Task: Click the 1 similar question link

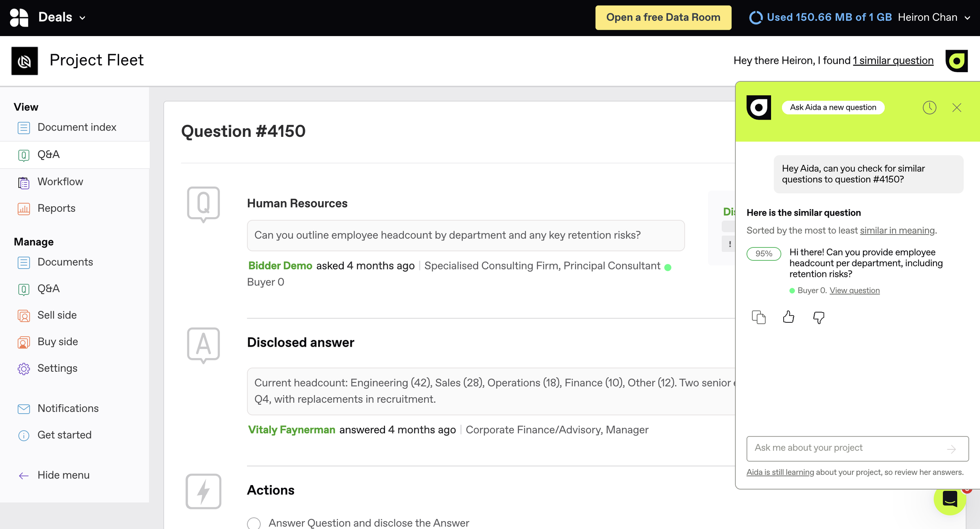Action: click(893, 61)
